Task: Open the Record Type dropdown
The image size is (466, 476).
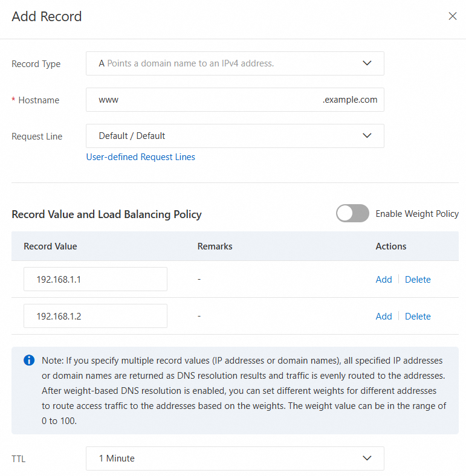Action: coord(235,63)
